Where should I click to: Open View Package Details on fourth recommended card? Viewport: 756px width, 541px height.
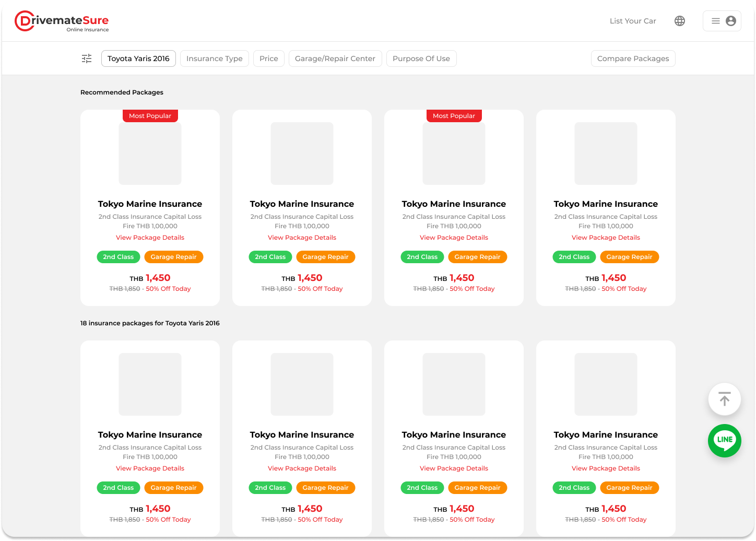point(606,238)
